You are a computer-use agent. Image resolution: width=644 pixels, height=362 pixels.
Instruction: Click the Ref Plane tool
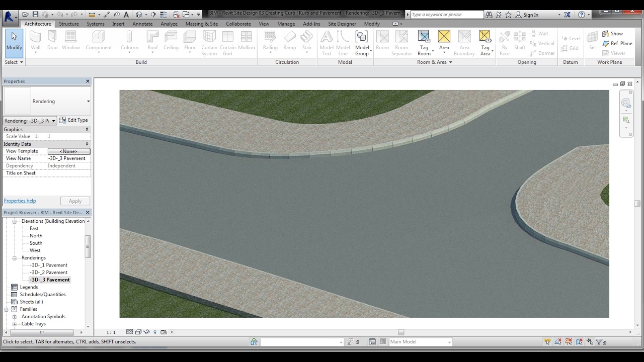(617, 43)
